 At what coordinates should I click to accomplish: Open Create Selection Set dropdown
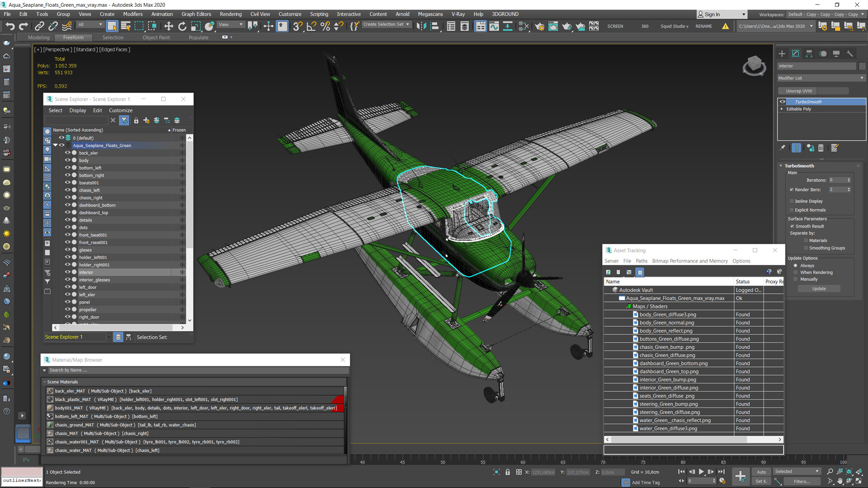(x=387, y=24)
